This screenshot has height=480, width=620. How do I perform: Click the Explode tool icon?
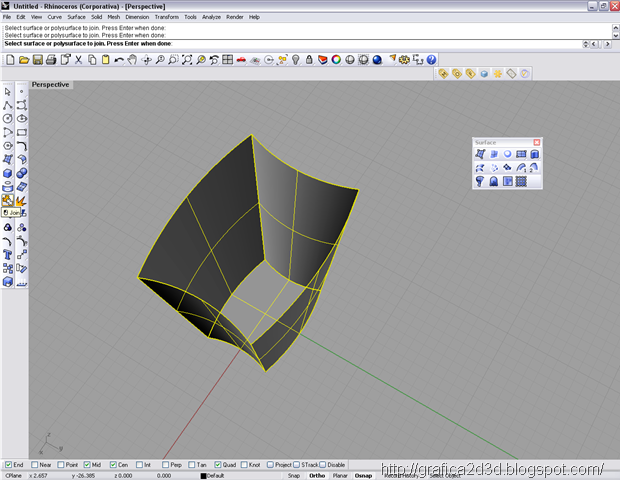coord(22,200)
